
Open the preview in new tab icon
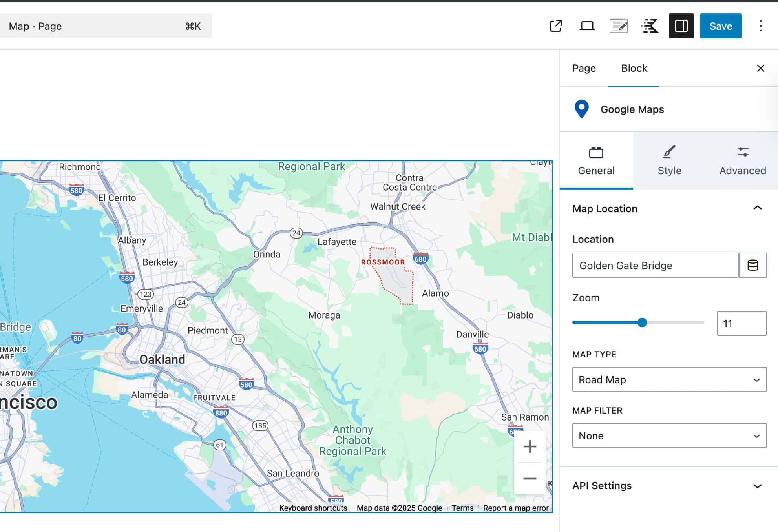[555, 26]
